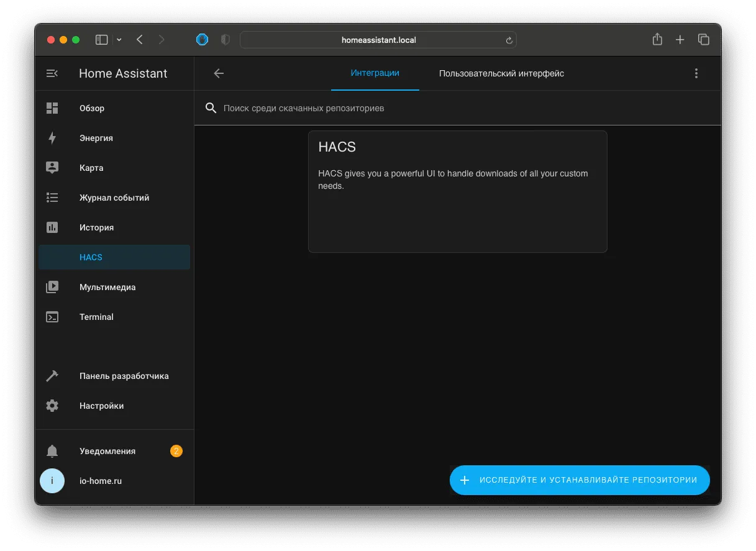Open the Журнал событий list icon
The image size is (756, 551).
tap(52, 198)
